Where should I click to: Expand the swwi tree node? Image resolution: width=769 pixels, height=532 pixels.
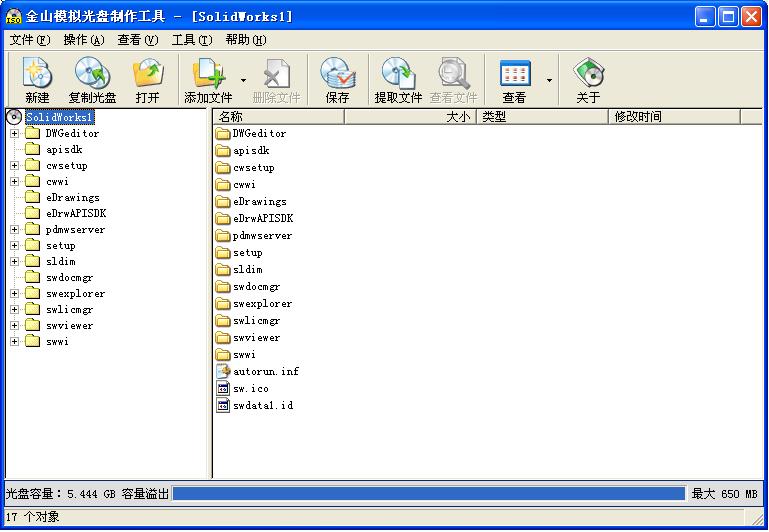(14, 342)
